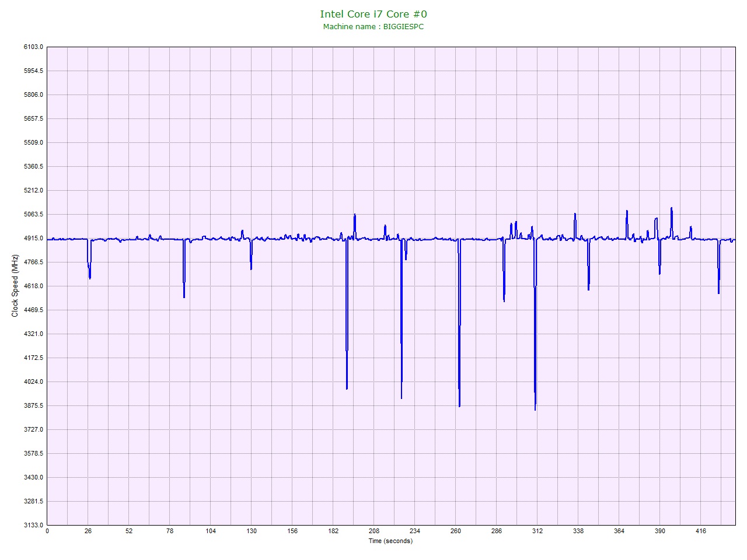Image resolution: width=747 pixels, height=560 pixels.
Task: Click the y-axis value 4469.5
Action: [x=34, y=310]
